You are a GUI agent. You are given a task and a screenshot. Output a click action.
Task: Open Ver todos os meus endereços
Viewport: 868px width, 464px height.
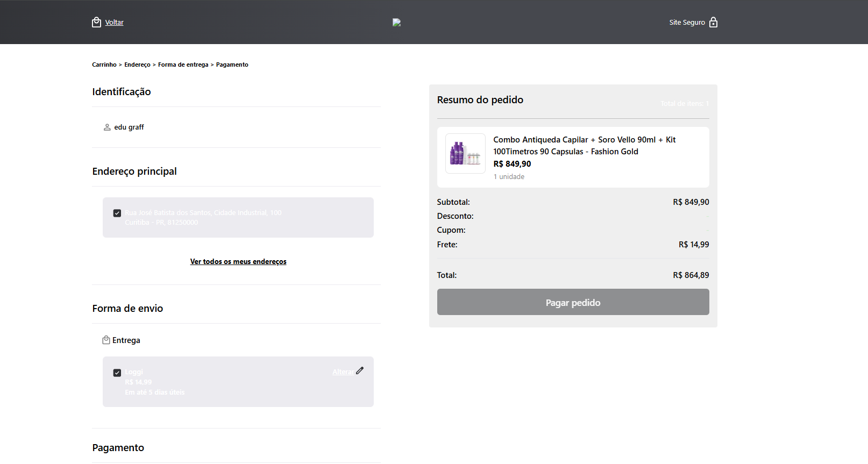pyautogui.click(x=238, y=262)
